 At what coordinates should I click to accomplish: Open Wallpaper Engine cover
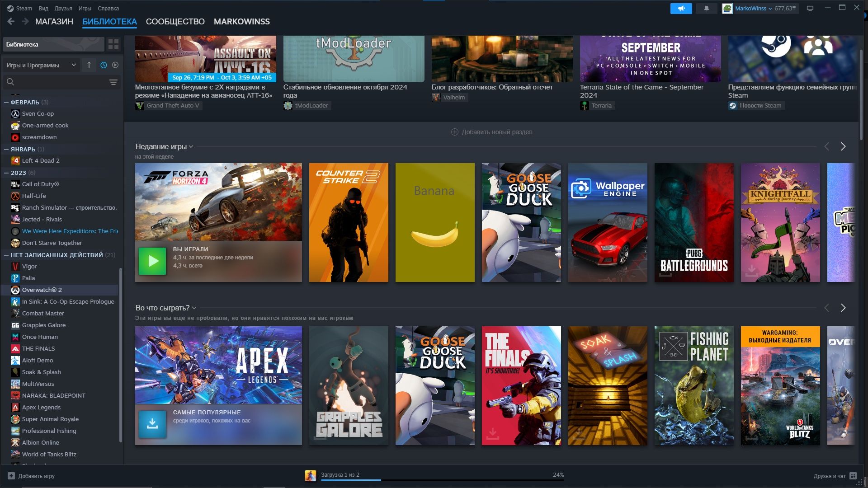point(608,222)
